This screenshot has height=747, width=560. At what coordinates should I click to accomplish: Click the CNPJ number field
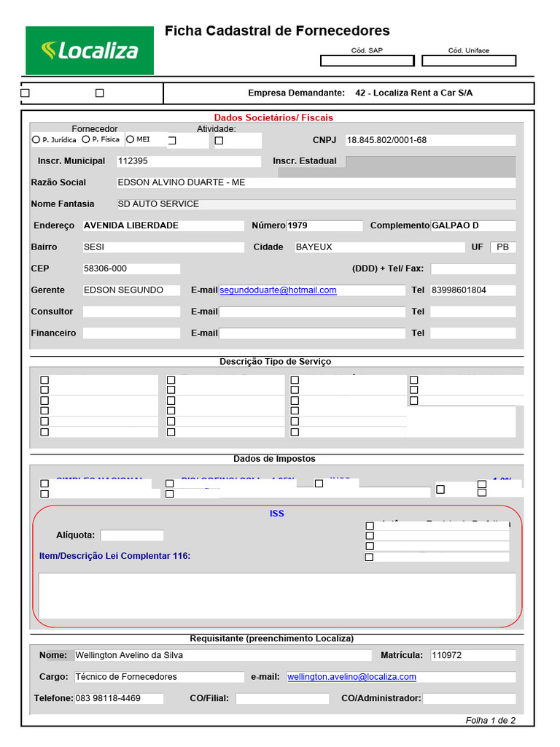(430, 140)
